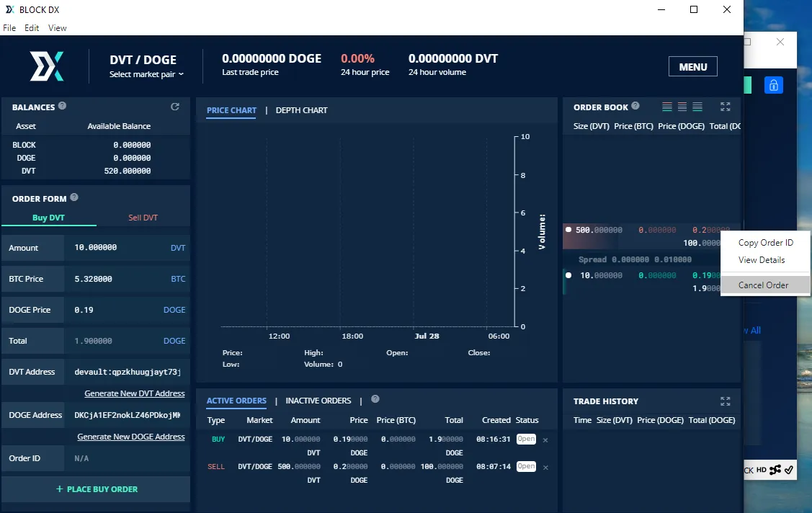Cancel the BUY order with x icon
This screenshot has width=812, height=513.
click(x=545, y=440)
